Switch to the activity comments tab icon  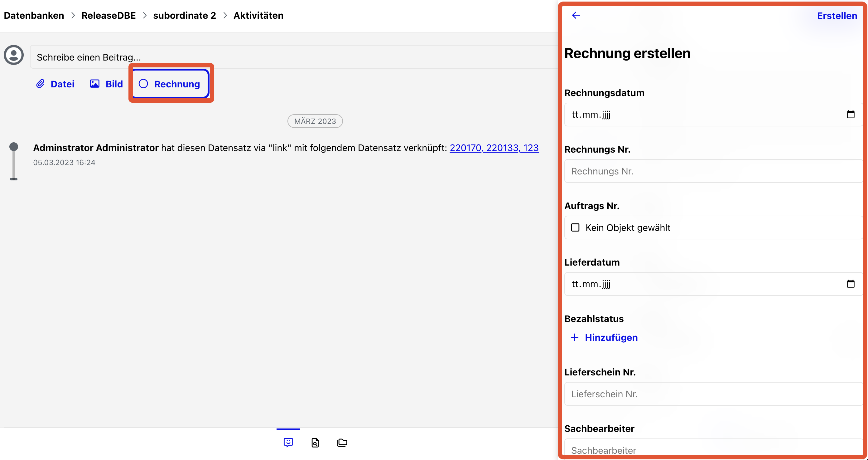coord(288,442)
